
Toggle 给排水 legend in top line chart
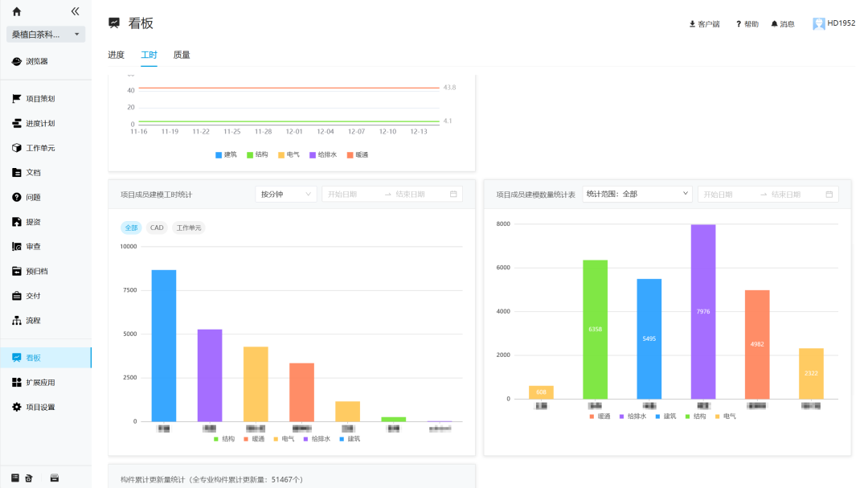323,155
